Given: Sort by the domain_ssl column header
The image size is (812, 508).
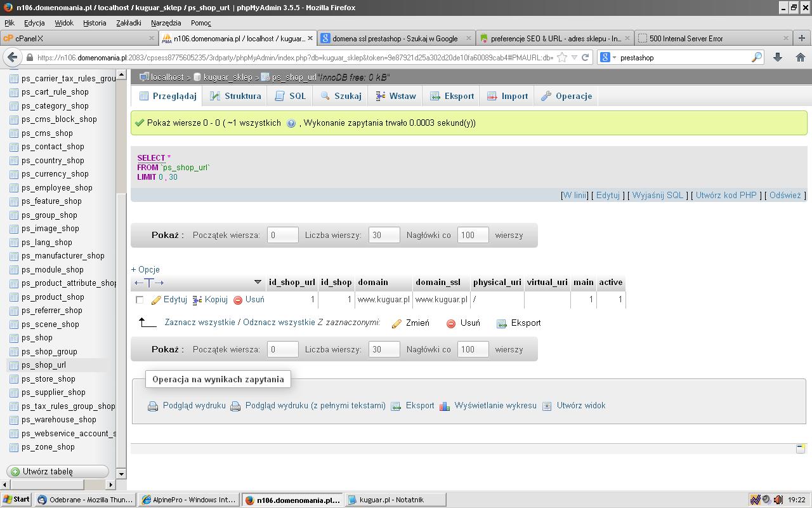Looking at the screenshot, I should (438, 283).
